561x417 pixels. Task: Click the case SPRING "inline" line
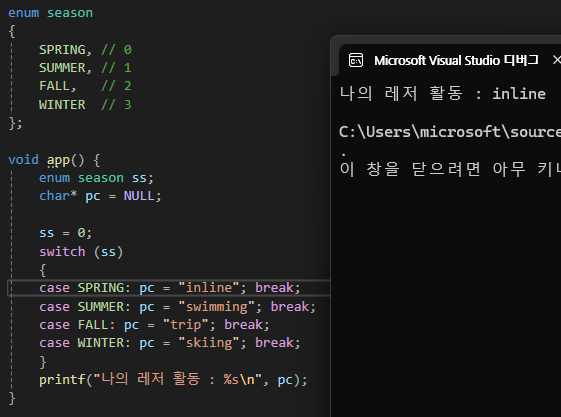(170, 288)
